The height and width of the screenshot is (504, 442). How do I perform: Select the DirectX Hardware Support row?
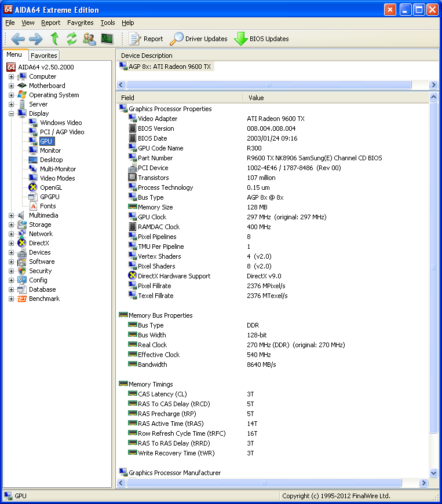pos(273,276)
